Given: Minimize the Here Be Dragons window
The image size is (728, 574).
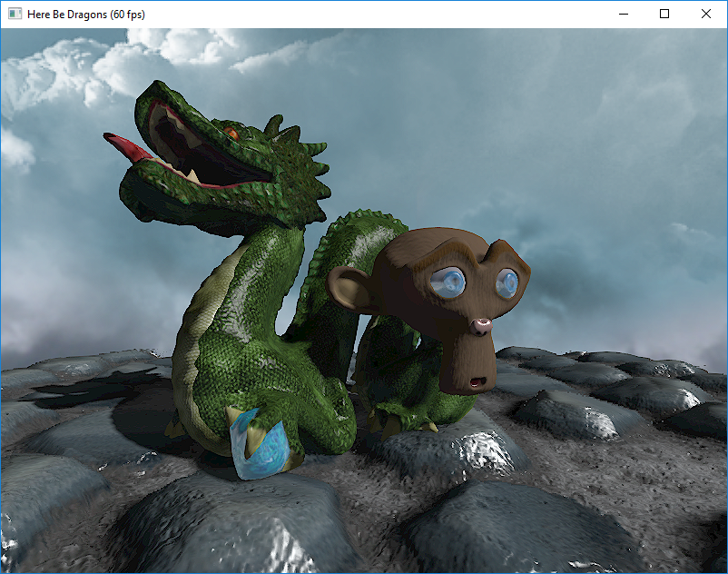Looking at the screenshot, I should (624, 14).
